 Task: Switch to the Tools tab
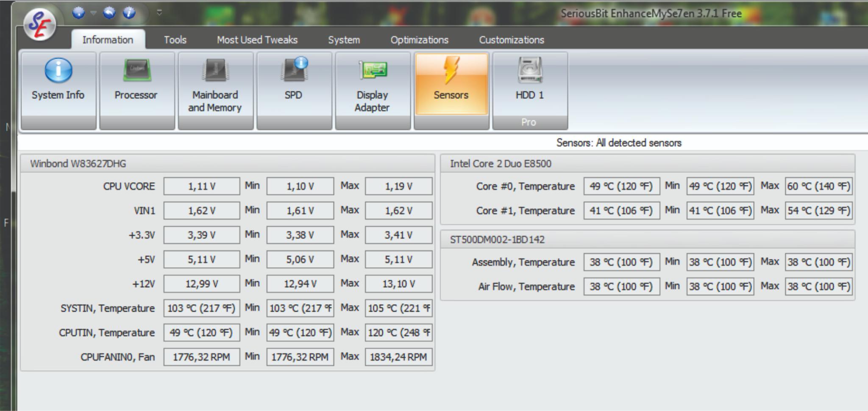(175, 40)
